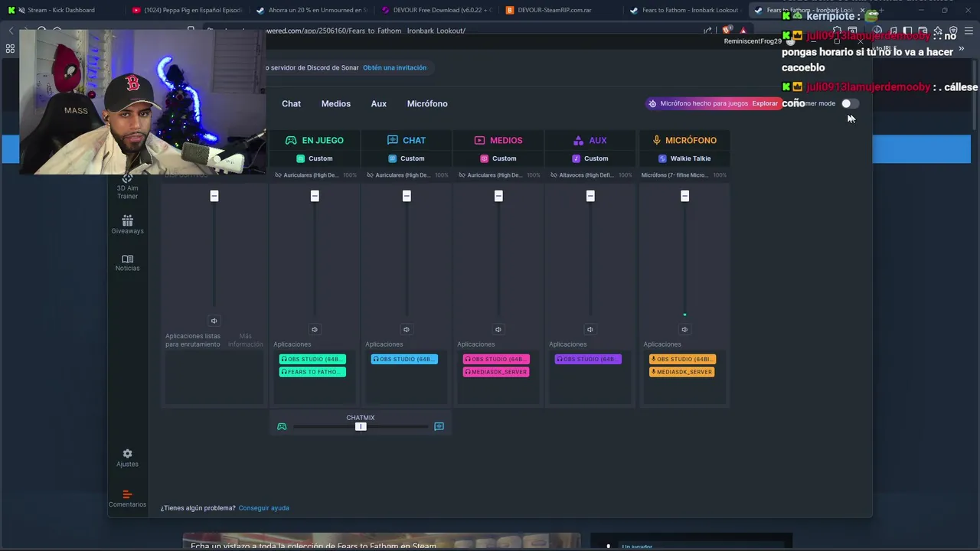
Task: Click Más información link
Action: 245,340
